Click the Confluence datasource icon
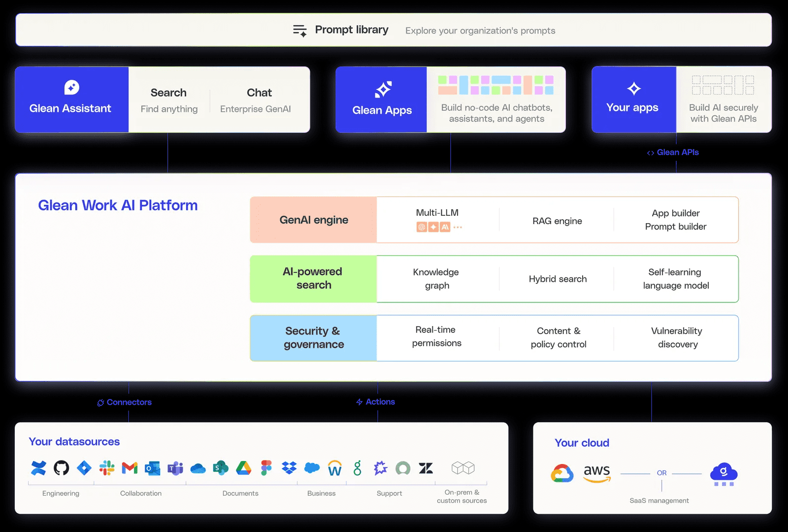This screenshot has height=532, width=788. click(x=38, y=468)
